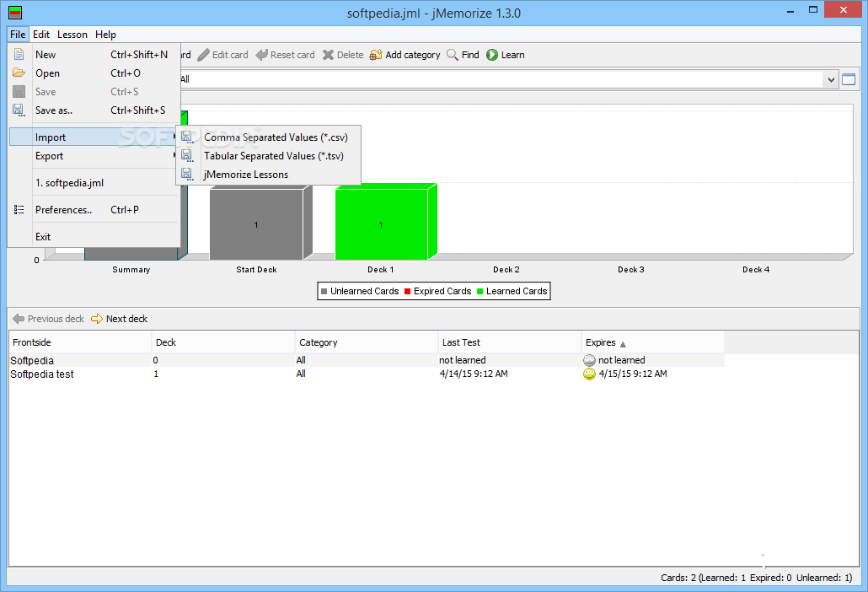Click the gray Unlearned Cards legend swatch

(x=324, y=291)
